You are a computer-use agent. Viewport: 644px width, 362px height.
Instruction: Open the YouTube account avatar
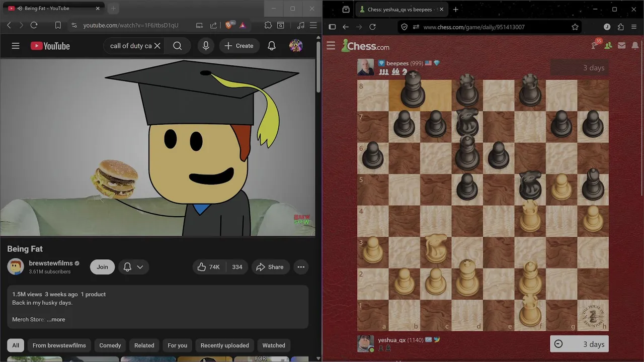click(x=296, y=46)
